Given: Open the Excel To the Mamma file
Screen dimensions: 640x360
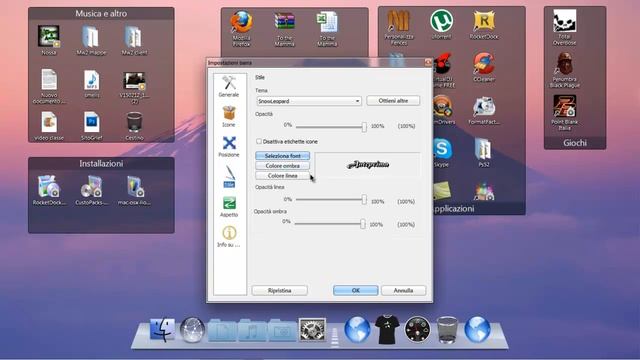Looking at the screenshot, I should click(327, 29).
